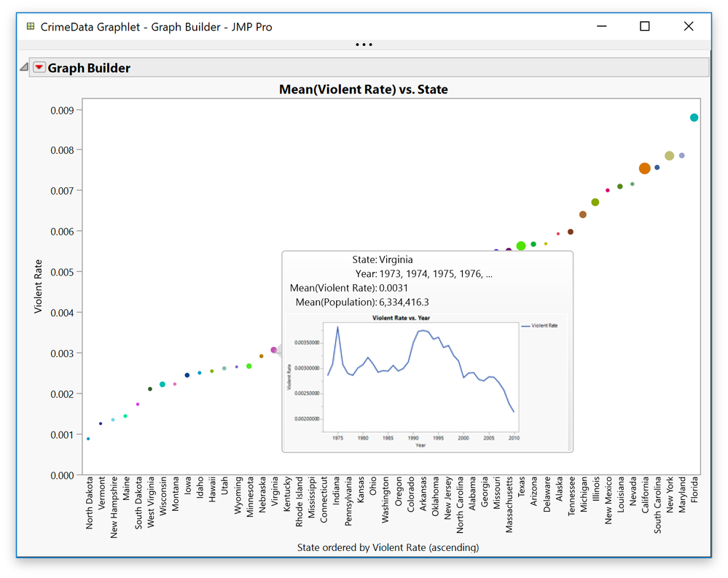The height and width of the screenshot is (578, 728).
Task: Click the Iowa data point
Action: pos(187,375)
